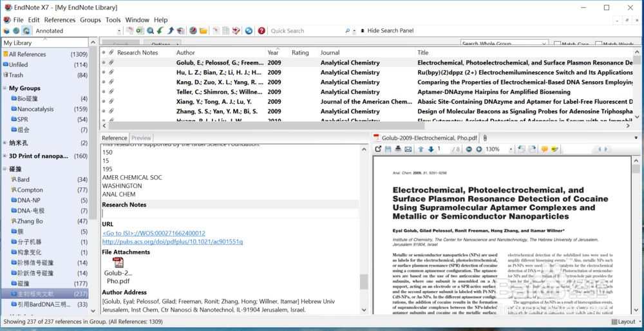
Task: Expand the 3D Print of nanopa... group set
Action: tap(5, 156)
